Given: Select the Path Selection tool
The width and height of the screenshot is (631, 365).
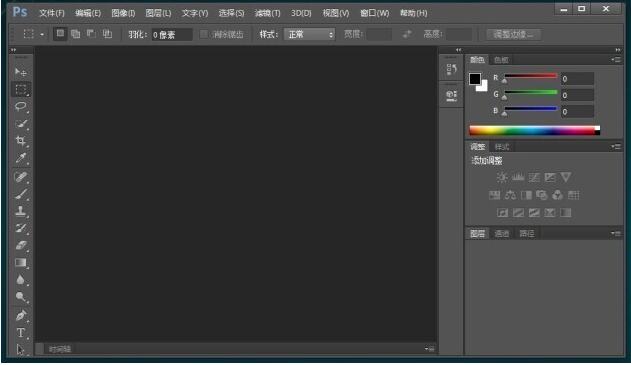Looking at the screenshot, I should pos(21,350).
